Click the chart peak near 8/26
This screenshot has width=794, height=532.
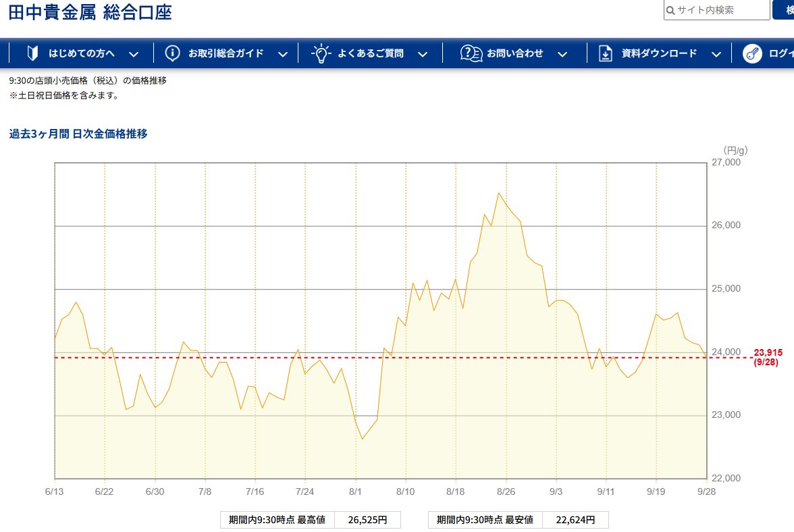point(499,193)
